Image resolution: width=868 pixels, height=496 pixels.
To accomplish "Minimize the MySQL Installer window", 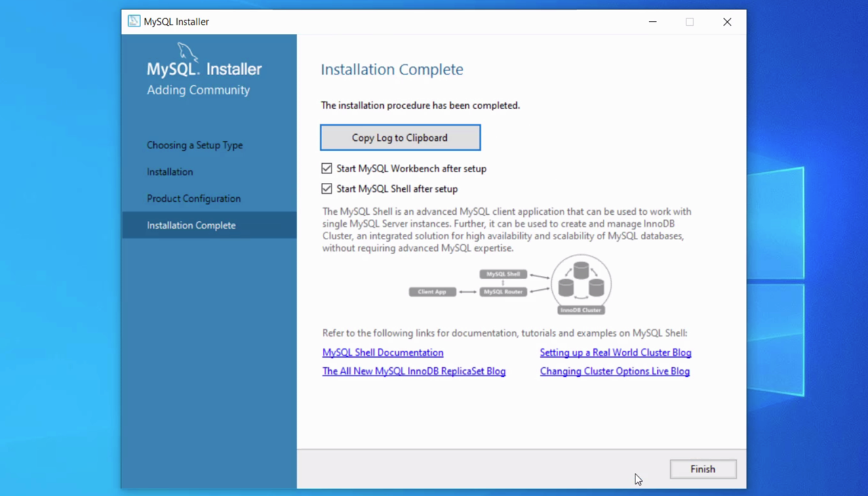I will coord(652,22).
